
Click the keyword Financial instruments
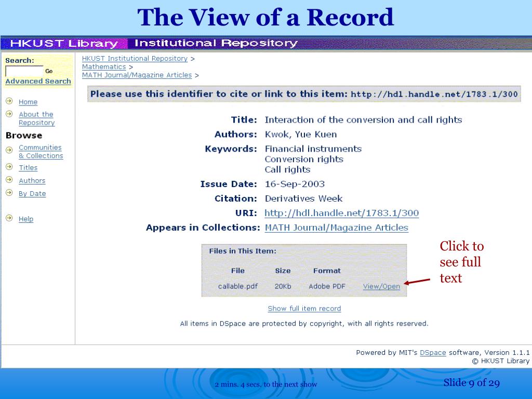coord(313,149)
